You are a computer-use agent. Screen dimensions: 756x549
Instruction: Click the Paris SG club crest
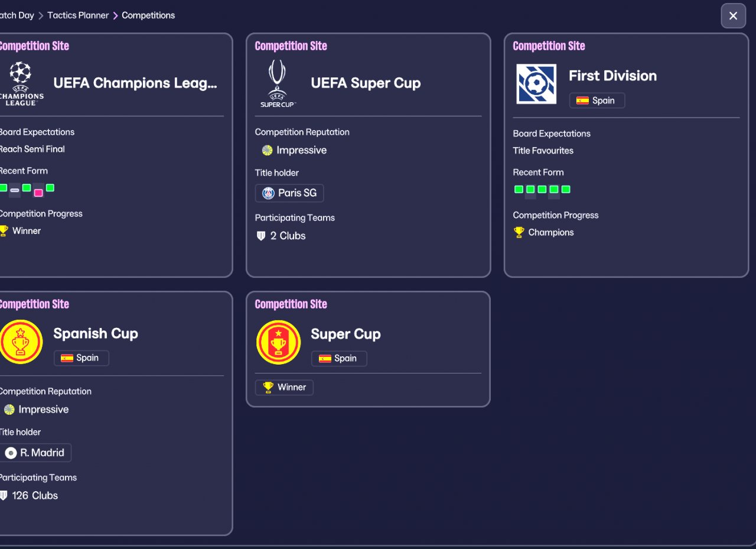(x=269, y=193)
